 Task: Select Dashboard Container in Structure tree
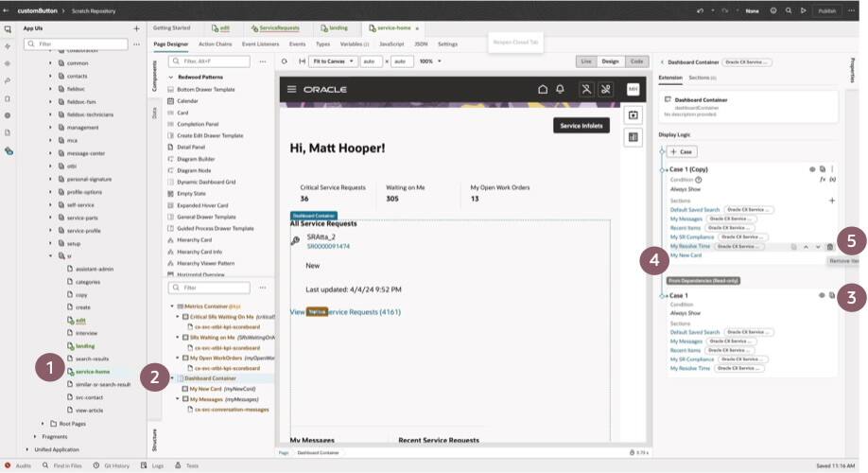click(x=210, y=378)
